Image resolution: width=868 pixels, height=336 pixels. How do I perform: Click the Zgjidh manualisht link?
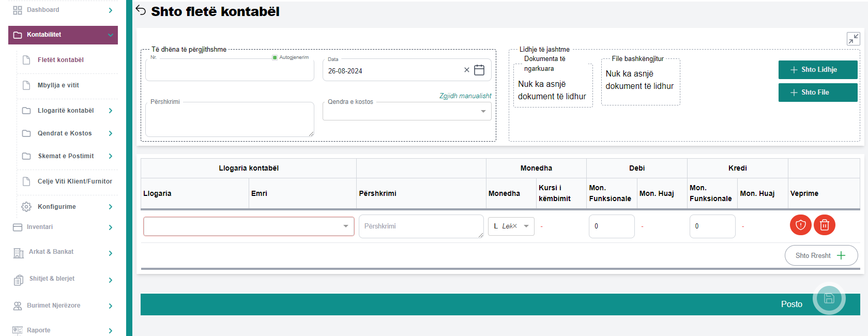pos(465,96)
